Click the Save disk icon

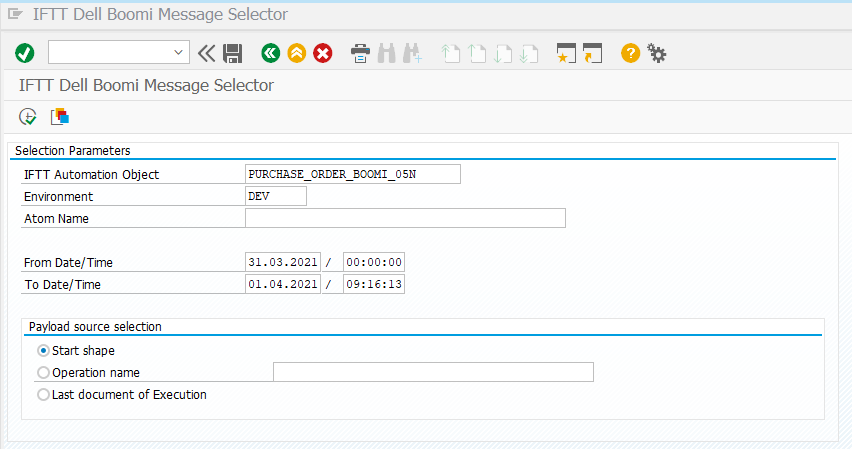coord(233,53)
